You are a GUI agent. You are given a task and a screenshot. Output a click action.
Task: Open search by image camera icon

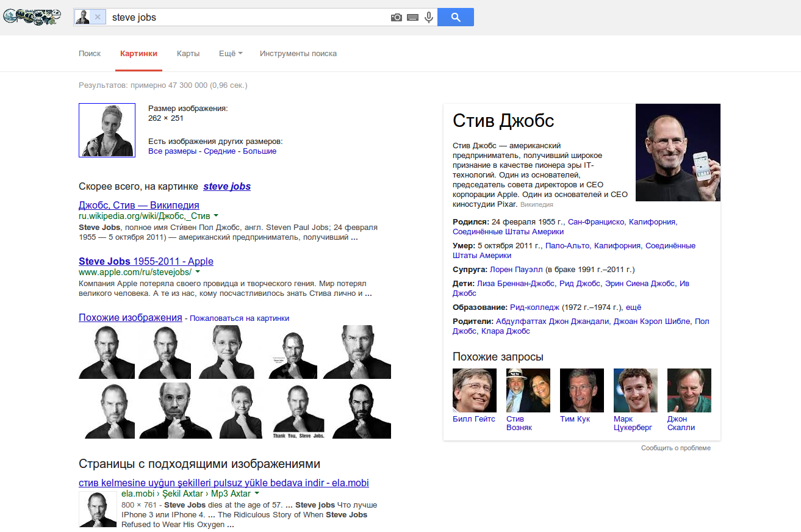tap(397, 17)
